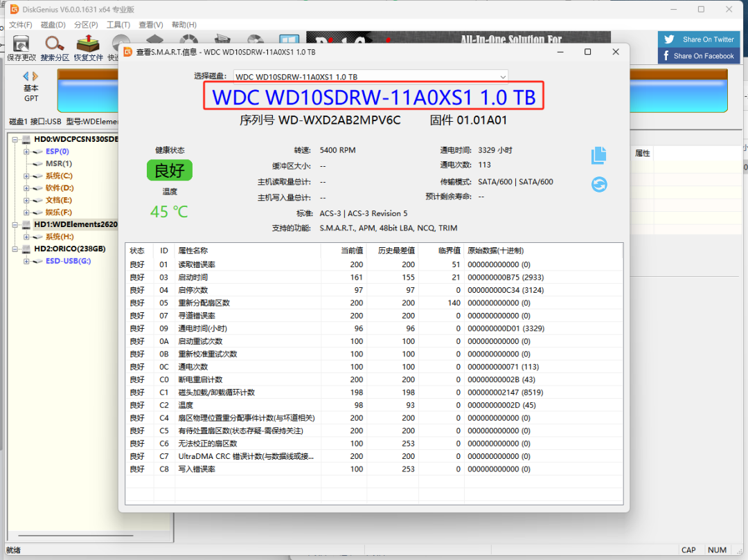Open the 磁盘(D) menu
The width and height of the screenshot is (748, 560).
click(x=53, y=25)
